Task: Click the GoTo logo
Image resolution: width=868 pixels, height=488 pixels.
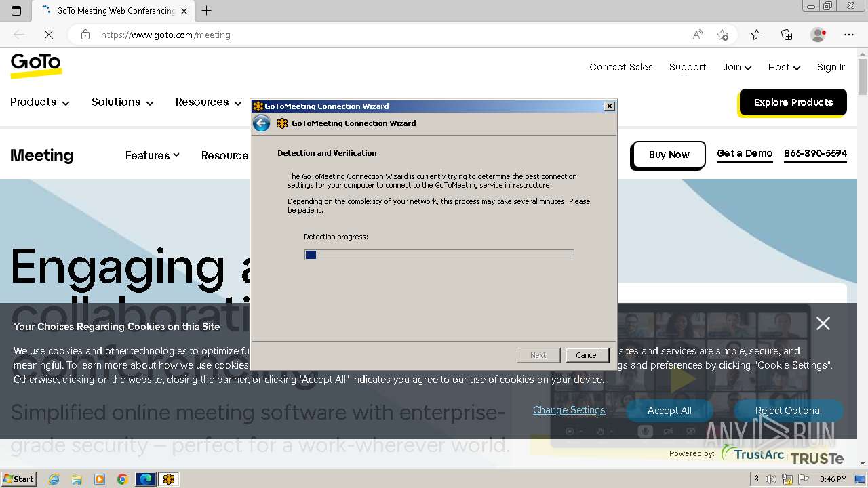Action: click(x=36, y=66)
